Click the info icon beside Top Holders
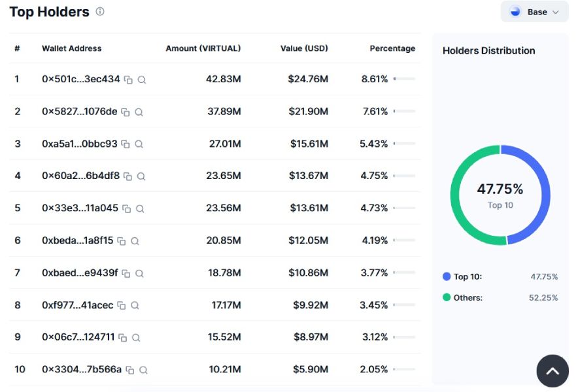The height and width of the screenshot is (392, 578). pyautogui.click(x=100, y=12)
